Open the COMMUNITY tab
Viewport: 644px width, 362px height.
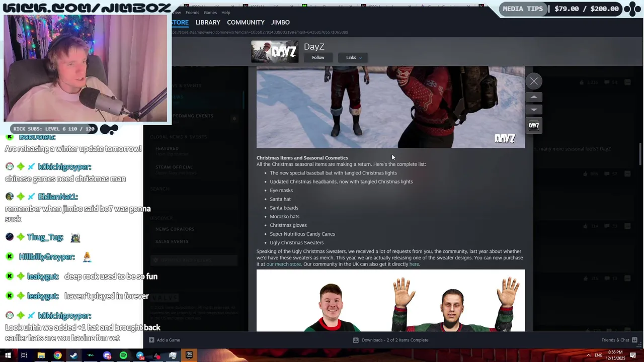(x=246, y=22)
